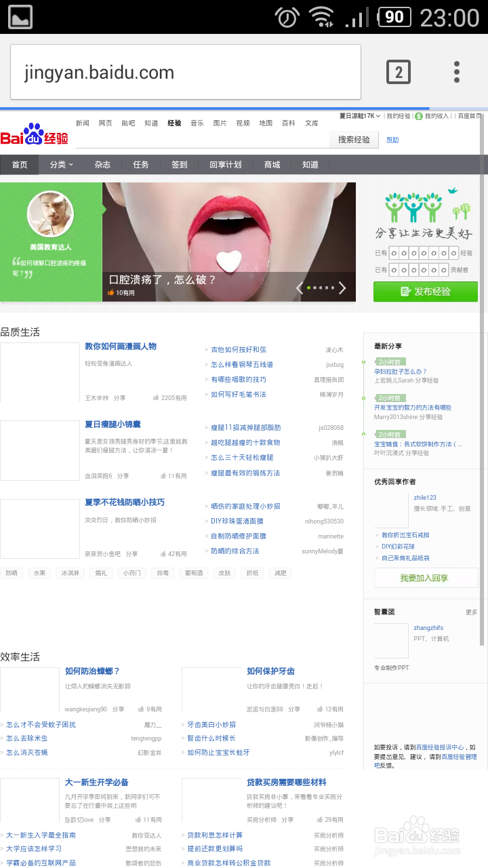Click the 新闻 top link
The image size is (488, 868).
coord(83,123)
